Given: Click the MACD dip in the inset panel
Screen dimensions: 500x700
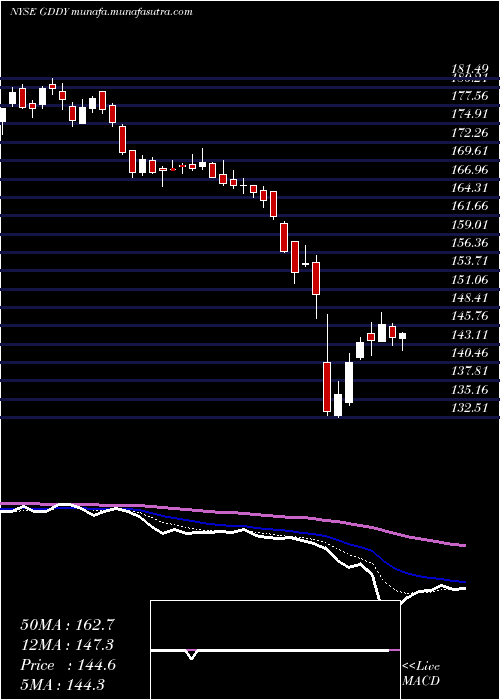Looking at the screenshot, I should tap(192, 654).
